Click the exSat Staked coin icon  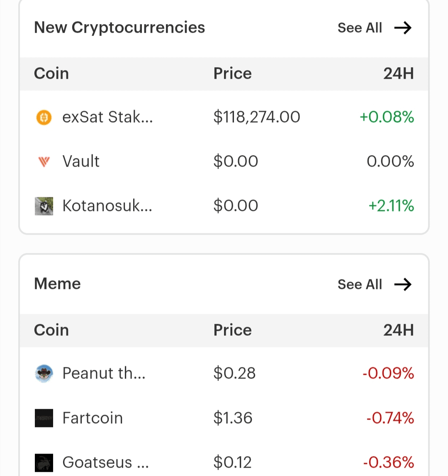click(44, 117)
